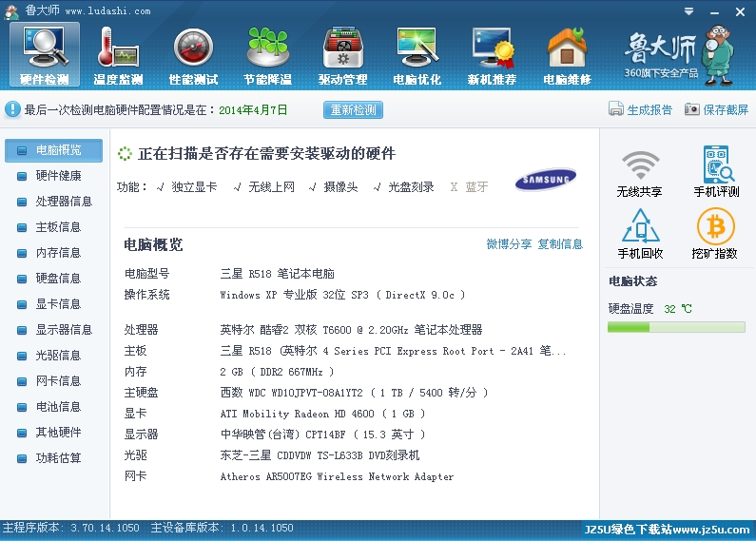Screen dimensions: 756x541
Task: Click the 32 ℃ disk temperature value
Action: pyautogui.click(x=677, y=309)
